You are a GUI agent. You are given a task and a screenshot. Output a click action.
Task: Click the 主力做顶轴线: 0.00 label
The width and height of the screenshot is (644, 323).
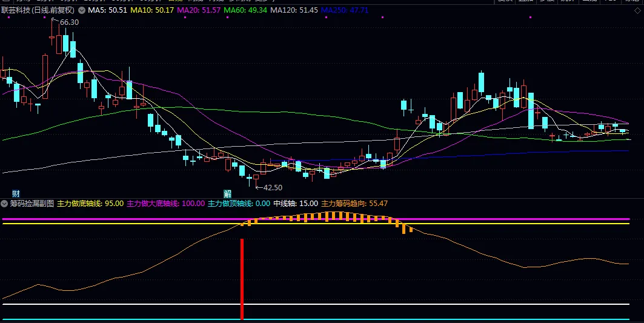click(239, 204)
